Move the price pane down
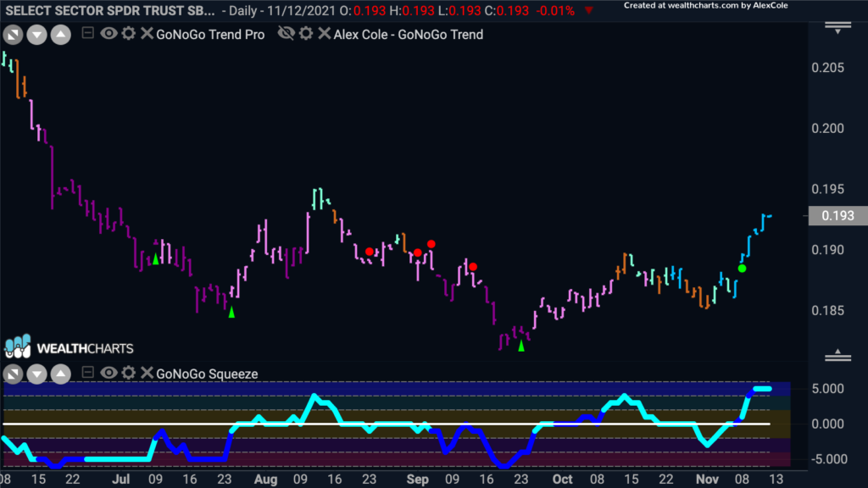Viewport: 868px width, 488px height. click(36, 35)
